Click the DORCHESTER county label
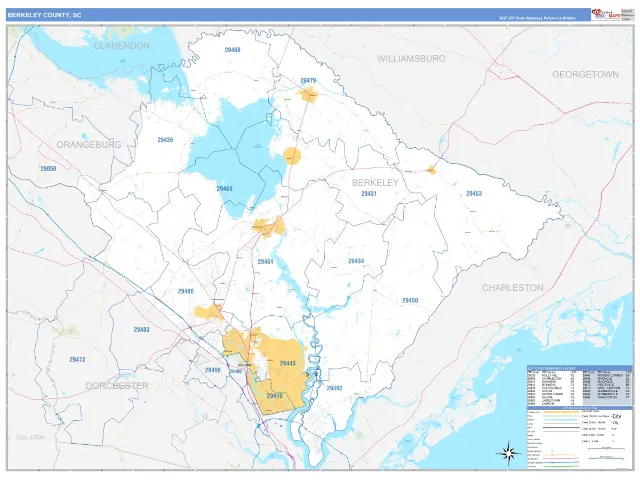This screenshot has width=640, height=480. pyautogui.click(x=117, y=386)
